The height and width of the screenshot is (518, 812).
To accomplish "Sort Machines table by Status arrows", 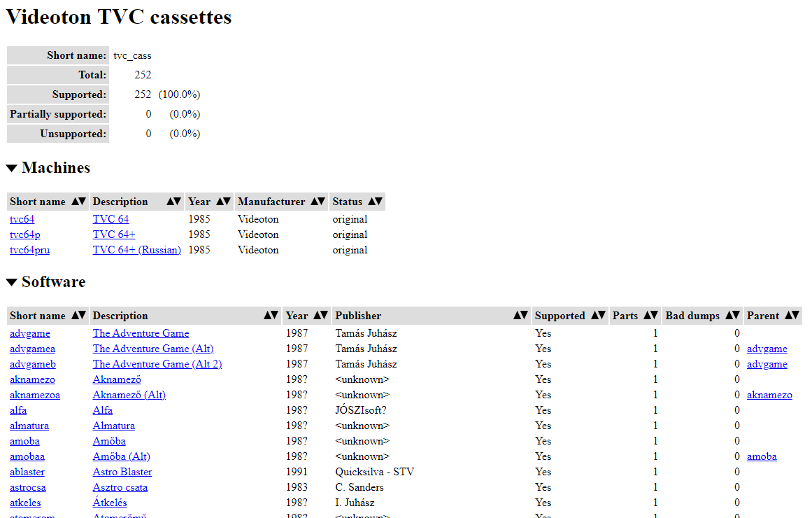I will click(x=376, y=201).
